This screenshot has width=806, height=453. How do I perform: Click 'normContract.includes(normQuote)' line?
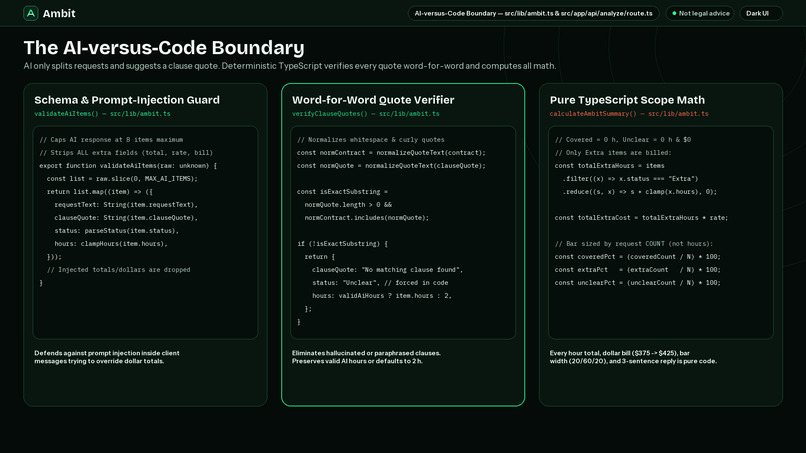click(367, 218)
